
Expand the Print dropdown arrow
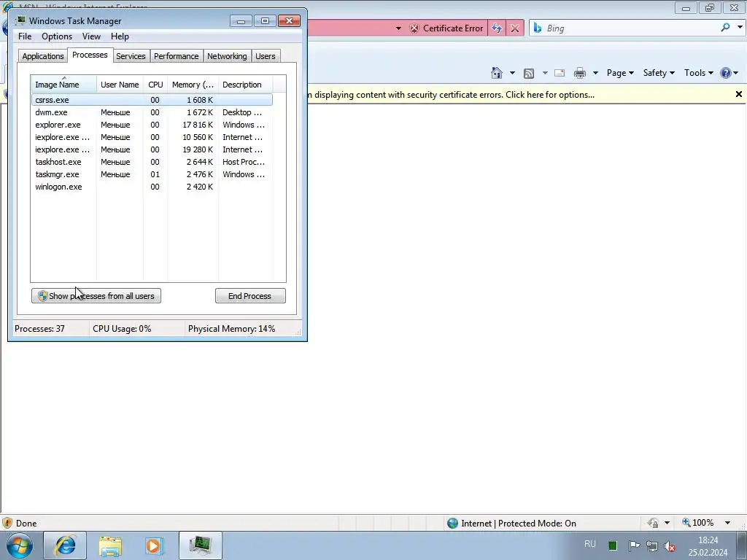[595, 73]
